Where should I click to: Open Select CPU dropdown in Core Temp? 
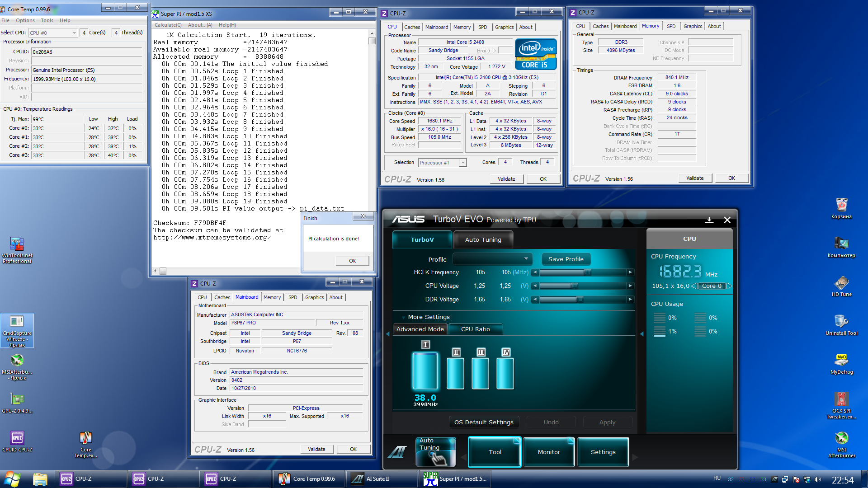(x=53, y=33)
